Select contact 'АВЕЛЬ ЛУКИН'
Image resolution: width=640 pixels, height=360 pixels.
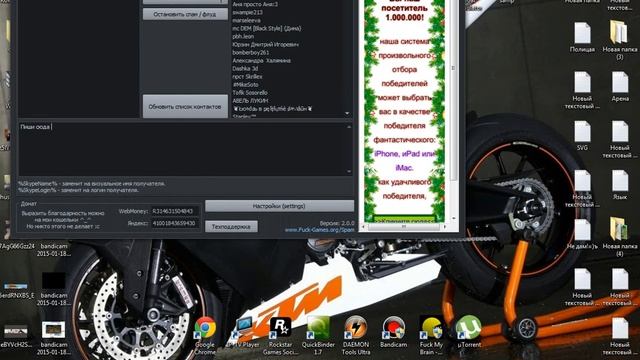(x=250, y=100)
